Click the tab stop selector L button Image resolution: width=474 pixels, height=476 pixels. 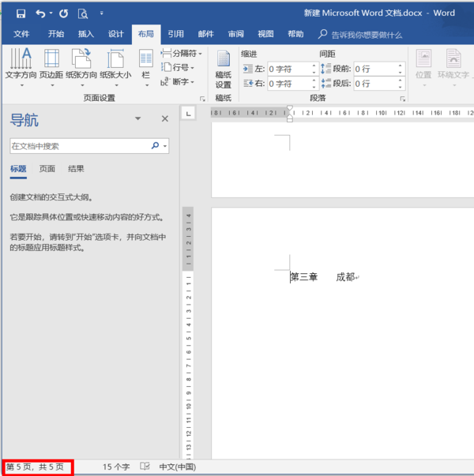pyautogui.click(x=188, y=114)
